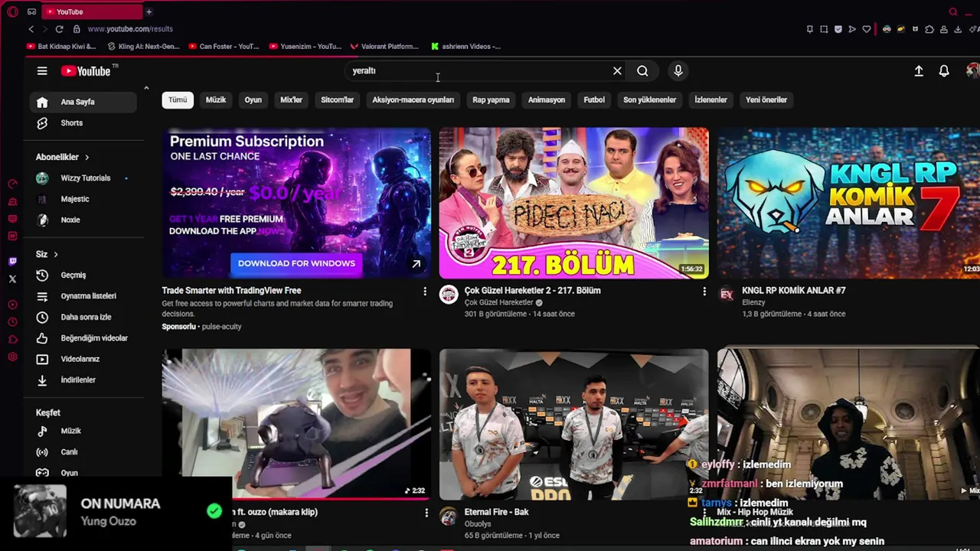Image resolution: width=980 pixels, height=551 pixels.
Task: Open Opera sidebar settings gear
Action: 12,357
